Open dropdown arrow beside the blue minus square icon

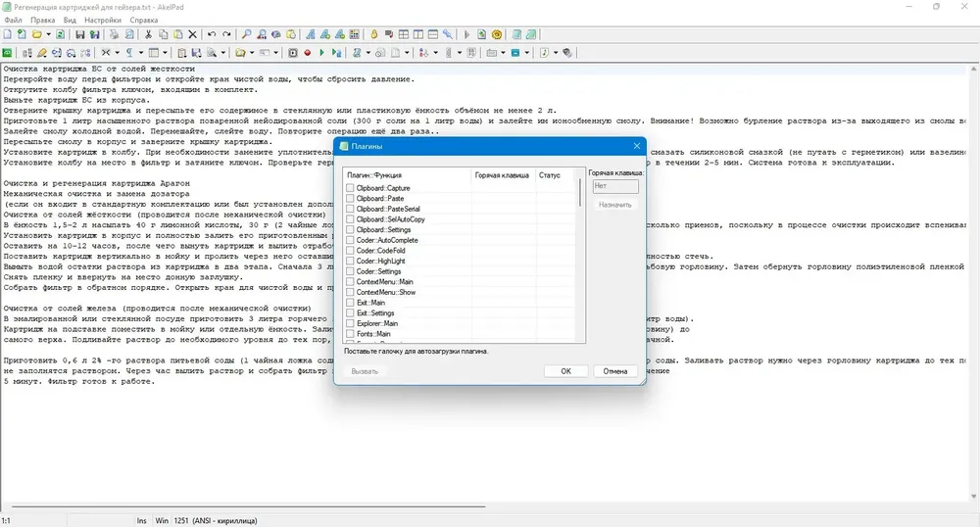pos(527,53)
